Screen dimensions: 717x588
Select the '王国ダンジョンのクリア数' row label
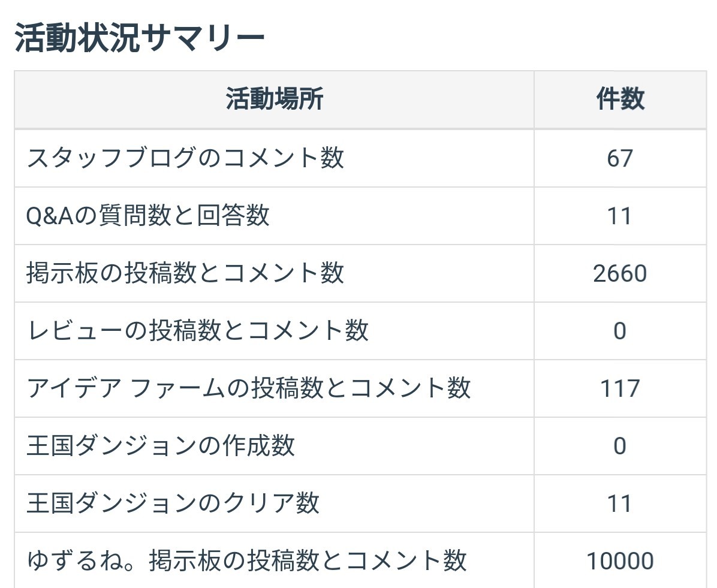coord(173,503)
